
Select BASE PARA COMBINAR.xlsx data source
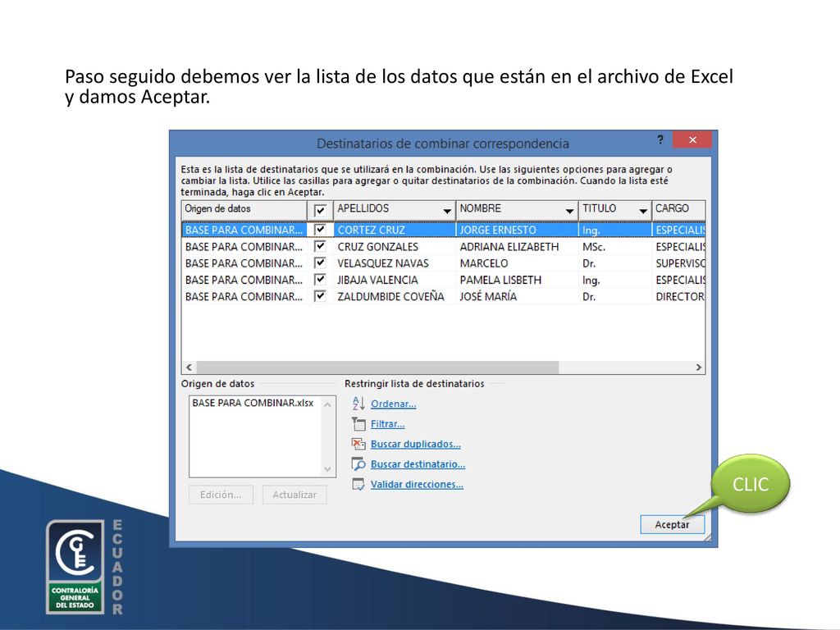tap(253, 403)
